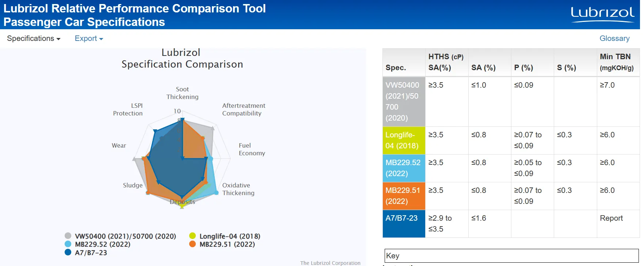This screenshot has width=644, height=266.
Task: Click the ≤1.6 SA value for A7/B7-23
Action: point(479,218)
